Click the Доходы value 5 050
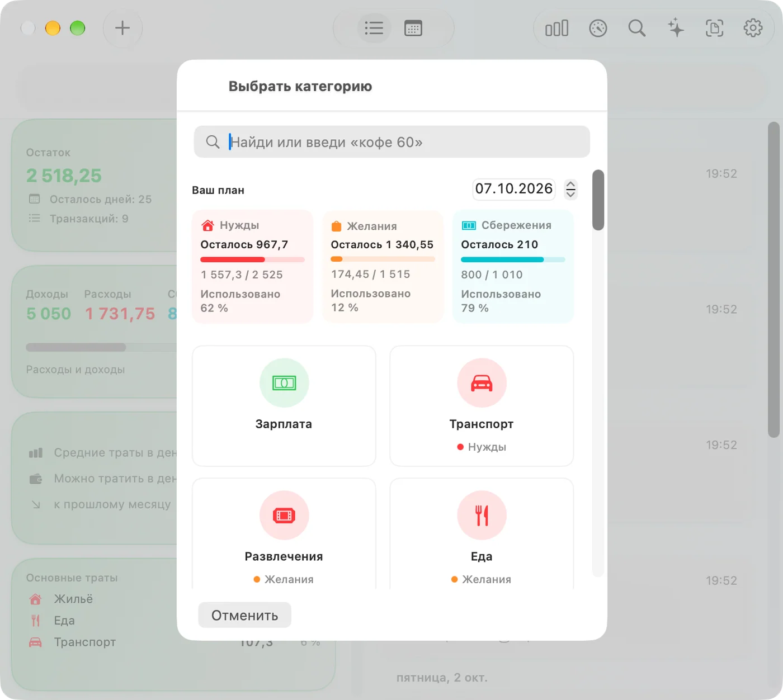Viewport: 783px width, 700px height. coord(49,314)
